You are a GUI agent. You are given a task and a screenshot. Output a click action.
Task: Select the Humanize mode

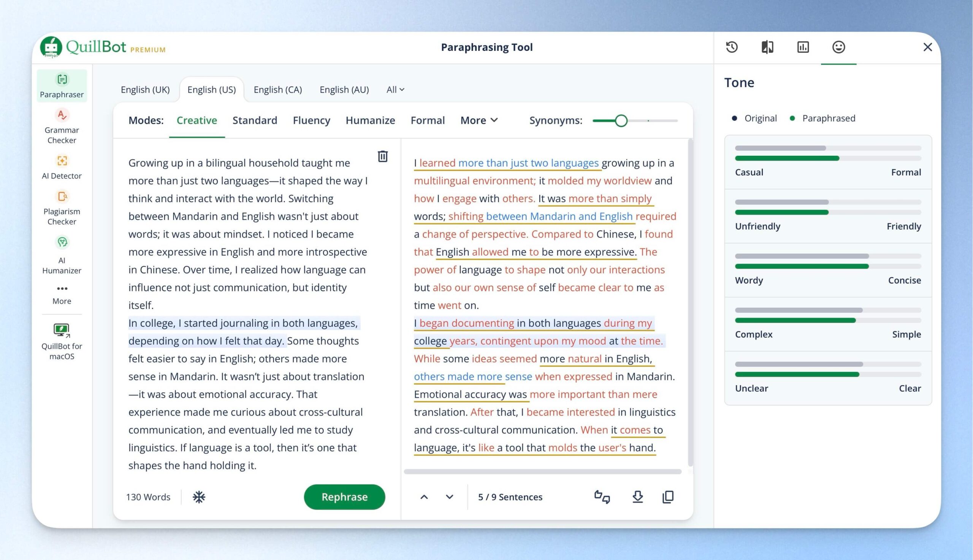(370, 120)
